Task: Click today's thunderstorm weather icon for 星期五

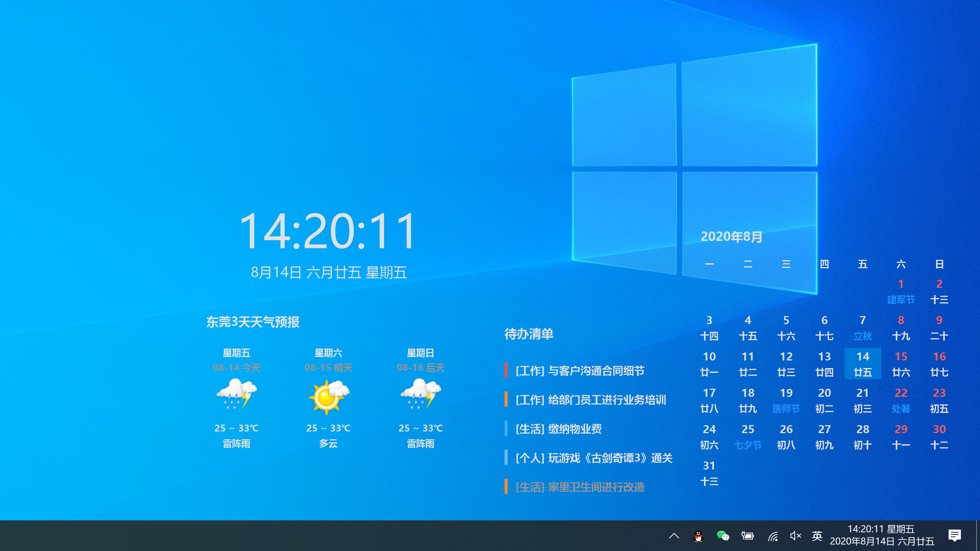Action: click(x=237, y=394)
